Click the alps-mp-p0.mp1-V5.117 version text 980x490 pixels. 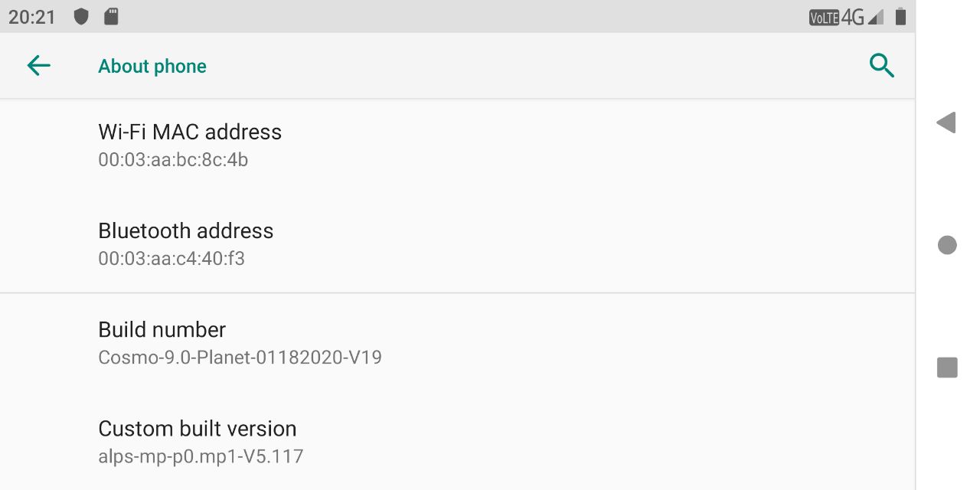201,456
